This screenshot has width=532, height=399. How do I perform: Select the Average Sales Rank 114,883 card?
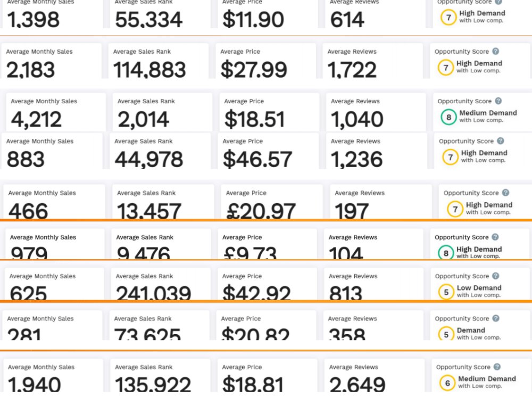click(x=159, y=61)
